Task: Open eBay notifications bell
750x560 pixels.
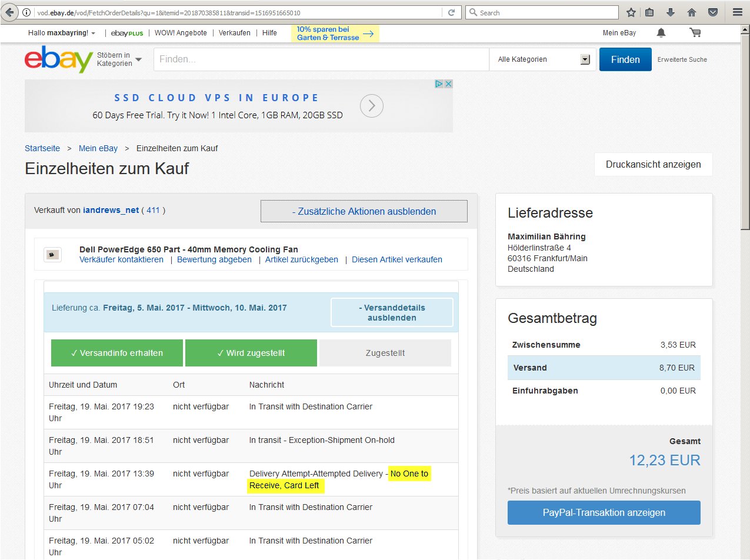Action: pyautogui.click(x=662, y=33)
